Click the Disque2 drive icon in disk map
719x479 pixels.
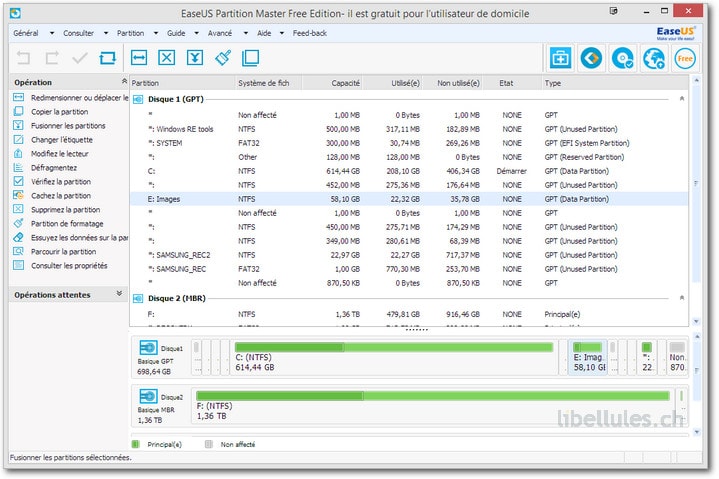pyautogui.click(x=148, y=396)
